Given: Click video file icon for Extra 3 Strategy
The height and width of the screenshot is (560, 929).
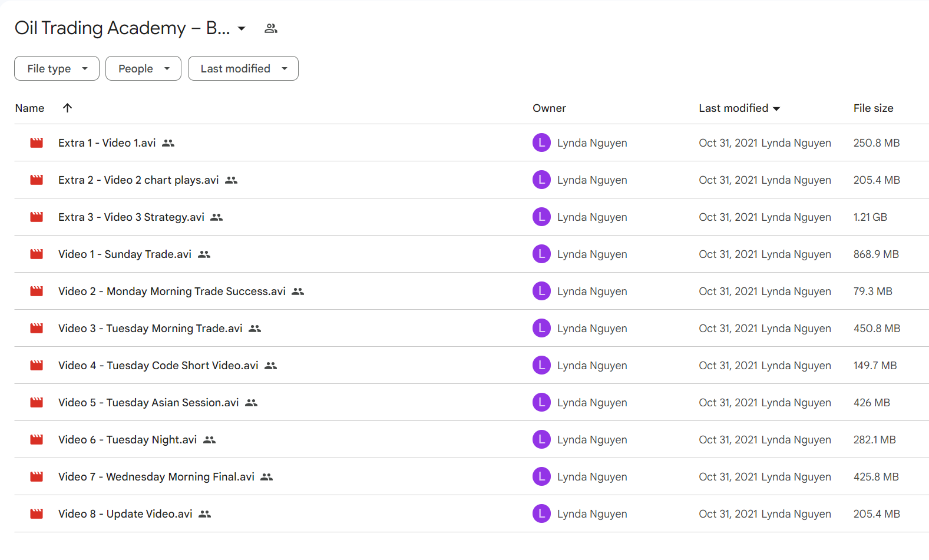Looking at the screenshot, I should click(x=37, y=217).
